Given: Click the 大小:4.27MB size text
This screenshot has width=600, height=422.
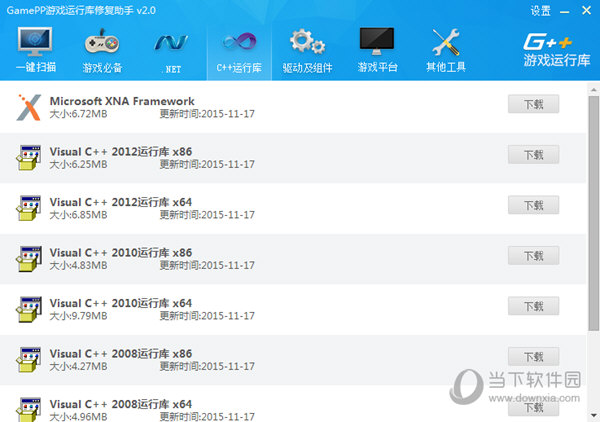Looking at the screenshot, I should point(78,367).
